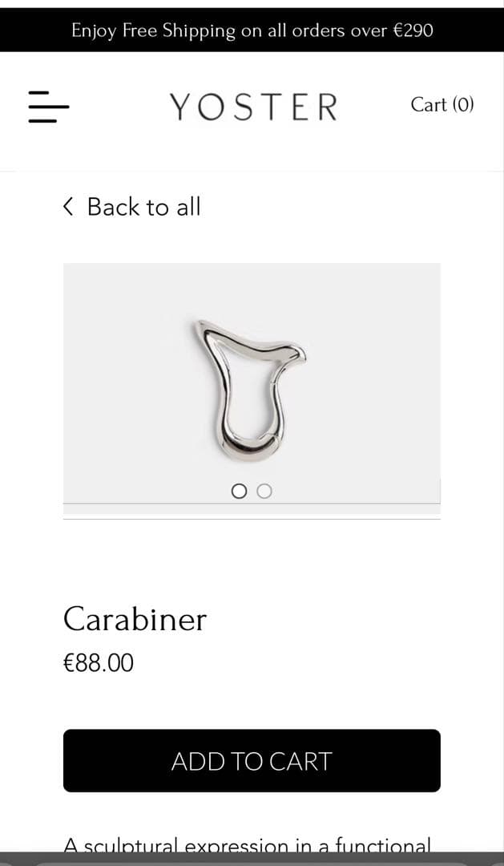The height and width of the screenshot is (866, 504).
Task: Click the €88.00 price label
Action: click(99, 663)
